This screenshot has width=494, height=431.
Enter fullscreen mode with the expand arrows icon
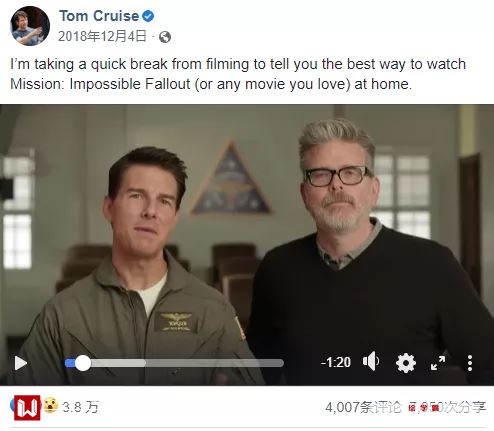click(438, 363)
